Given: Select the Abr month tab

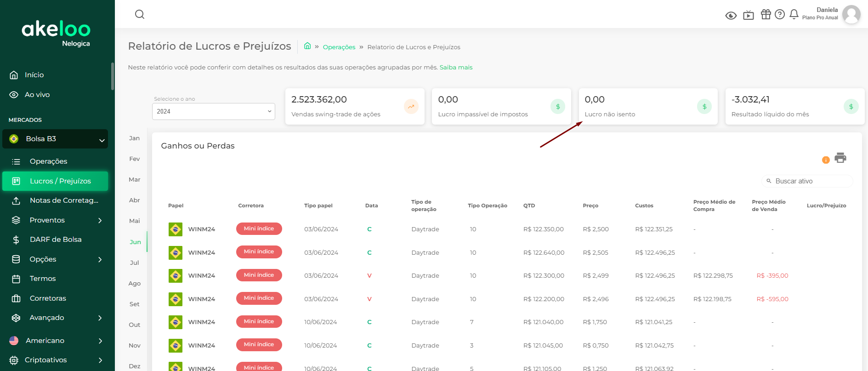Looking at the screenshot, I should 134,200.
